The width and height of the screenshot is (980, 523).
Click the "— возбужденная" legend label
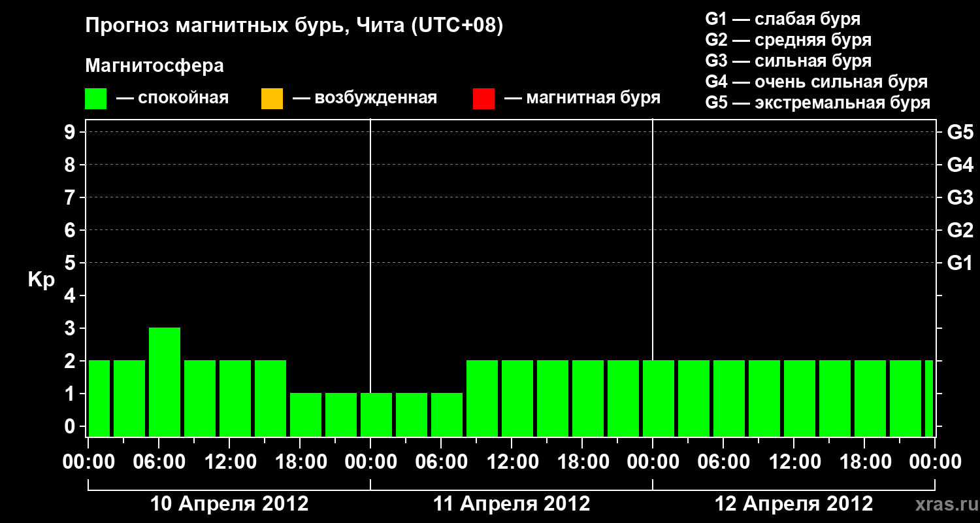click(365, 98)
